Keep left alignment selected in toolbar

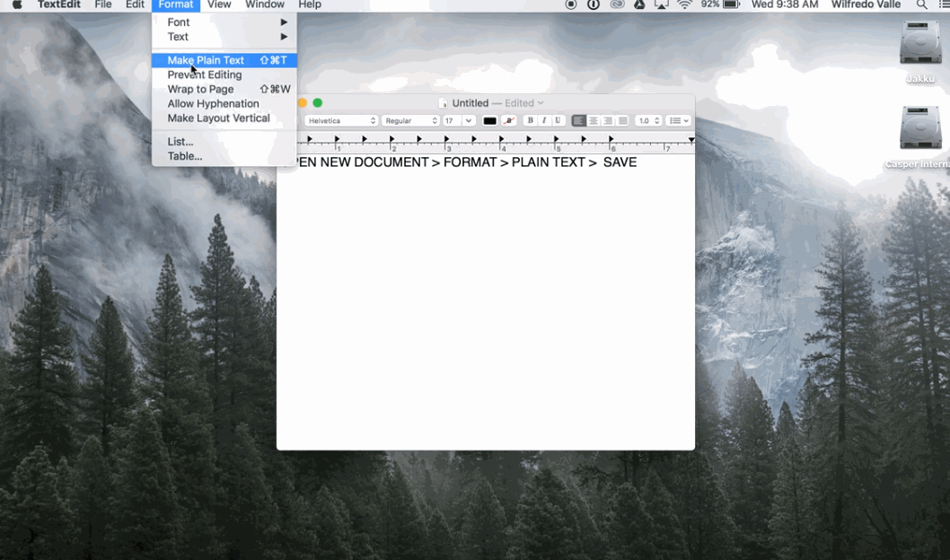(579, 119)
